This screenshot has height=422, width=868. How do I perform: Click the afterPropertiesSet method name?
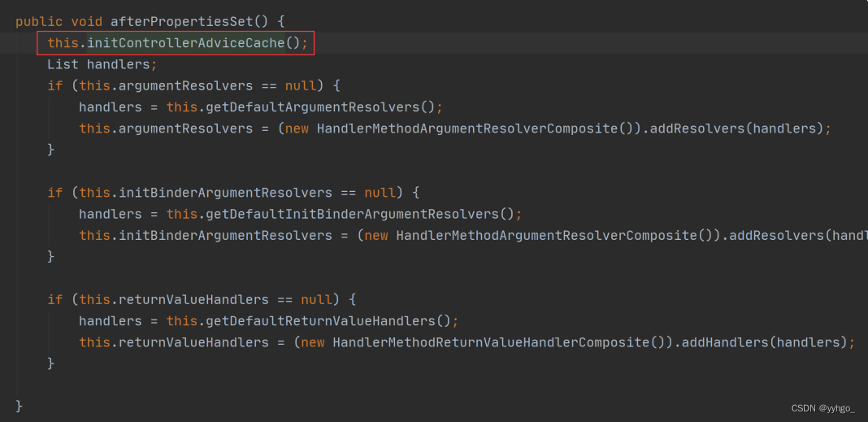181,22
